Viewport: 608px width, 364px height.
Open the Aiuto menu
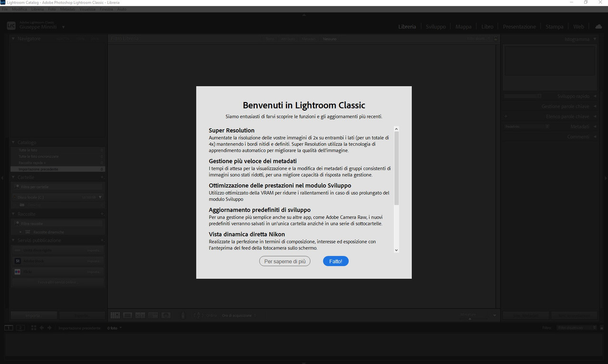coord(122,9)
